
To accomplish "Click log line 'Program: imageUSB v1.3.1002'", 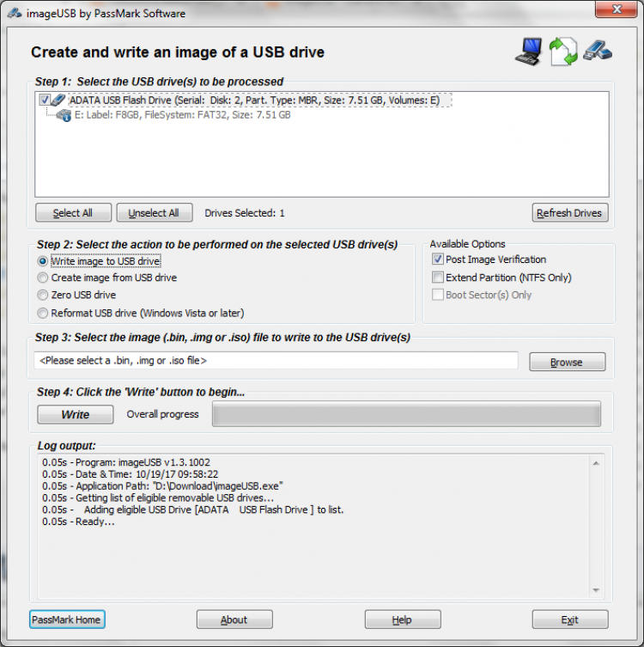I will (x=126, y=462).
